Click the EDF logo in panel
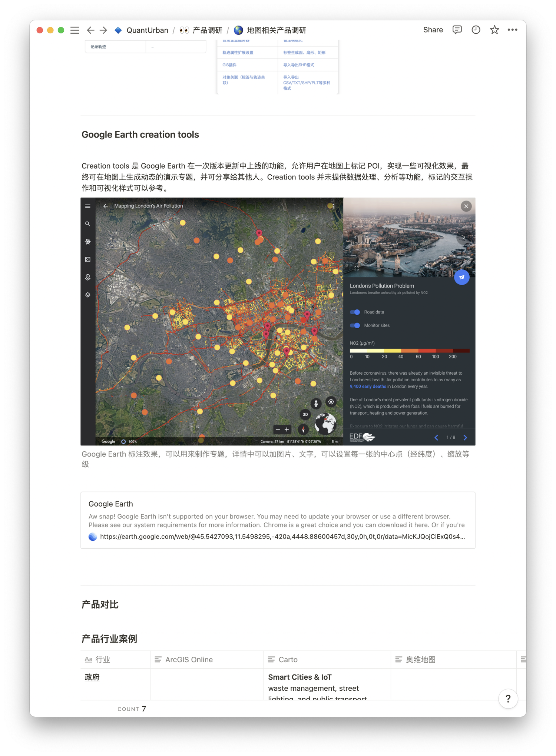Image resolution: width=556 pixels, height=756 pixels. pyautogui.click(x=362, y=437)
